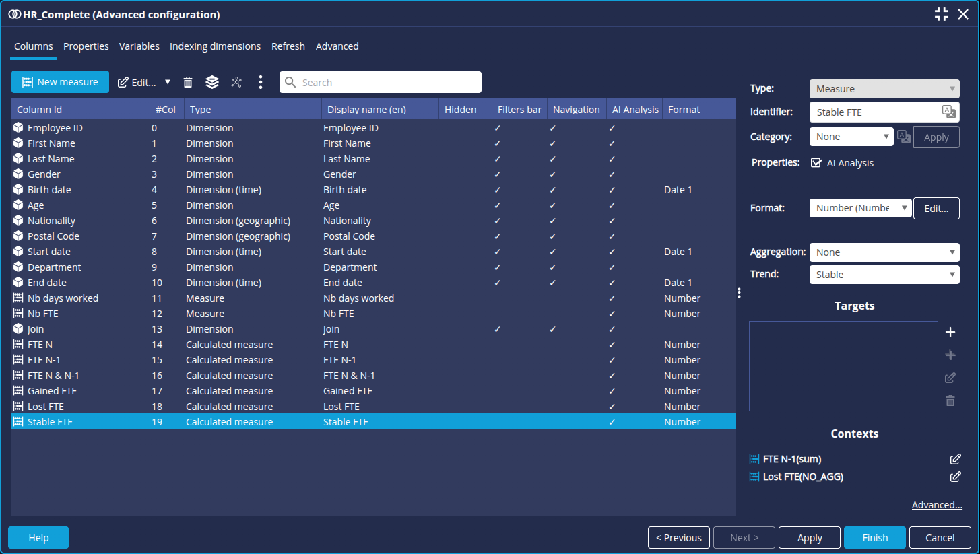Open the Advanced... link
980x554 pixels.
(x=936, y=505)
